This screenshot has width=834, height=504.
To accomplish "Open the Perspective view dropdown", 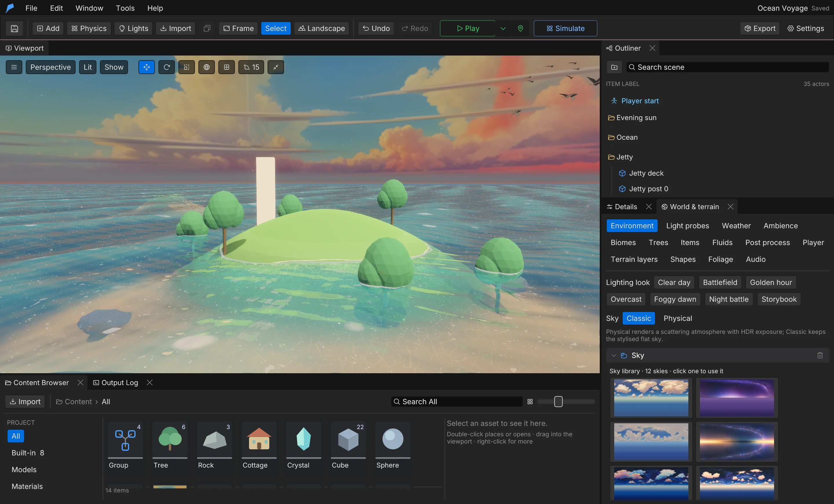I will 50,67.
